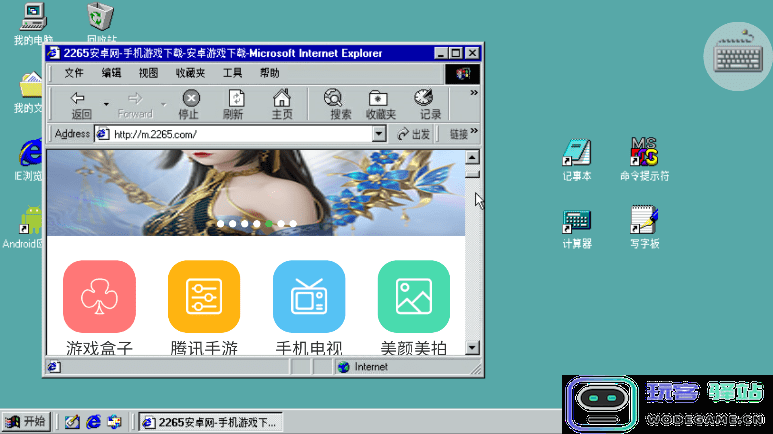Tap the 手机电视 blue TV icon
This screenshot has height=434, width=773.
(x=309, y=296)
